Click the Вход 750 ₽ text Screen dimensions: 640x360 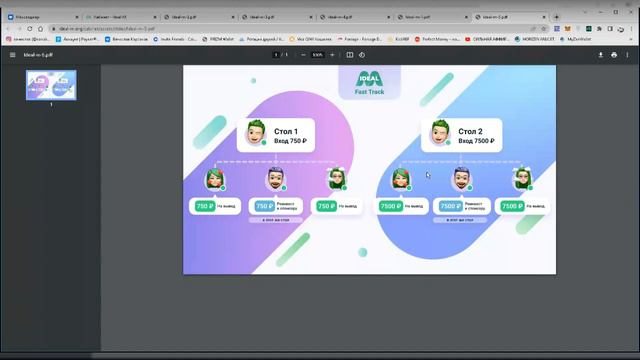(x=290, y=141)
